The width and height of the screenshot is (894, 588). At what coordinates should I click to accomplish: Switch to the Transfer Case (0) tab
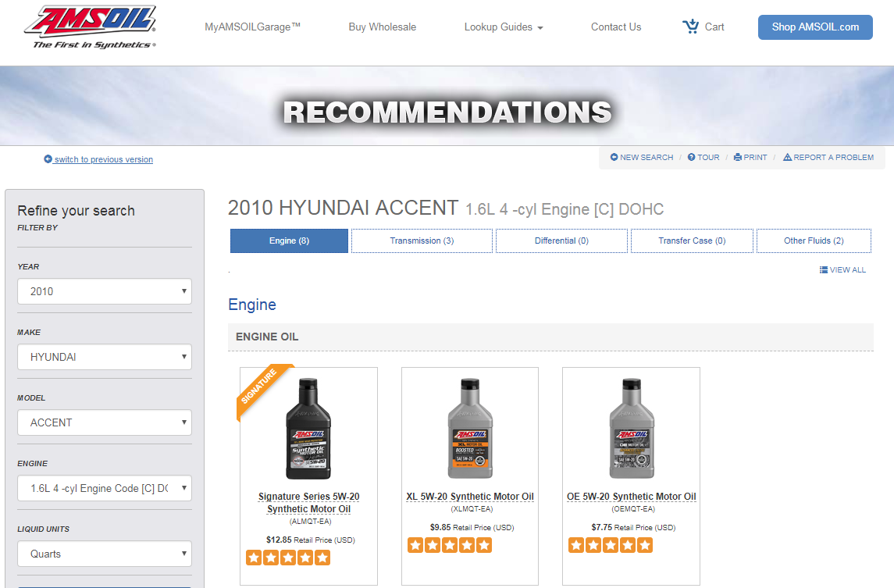coord(692,241)
